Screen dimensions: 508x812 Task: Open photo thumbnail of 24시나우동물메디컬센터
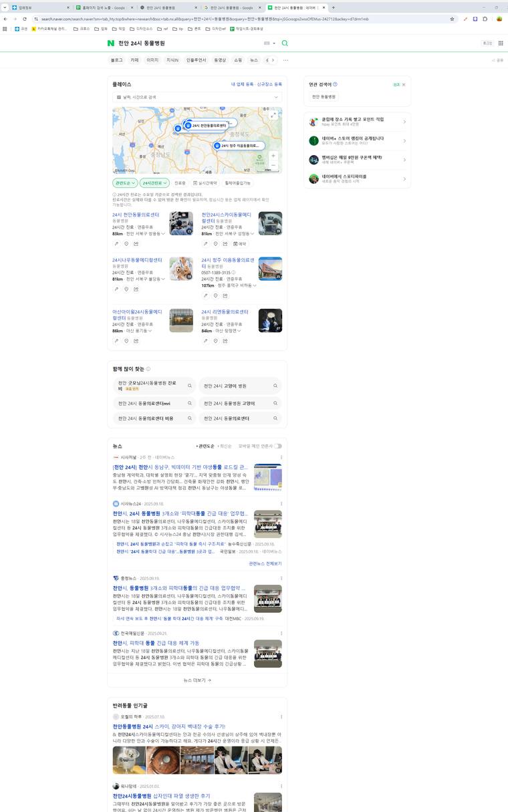(181, 269)
